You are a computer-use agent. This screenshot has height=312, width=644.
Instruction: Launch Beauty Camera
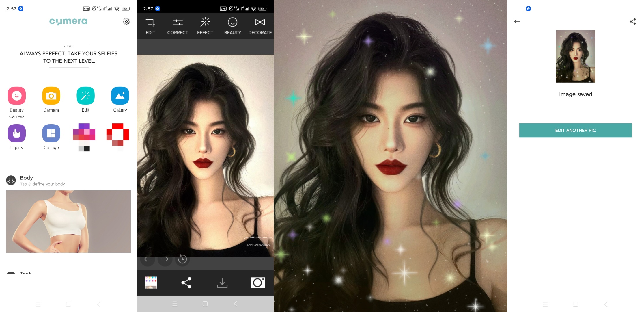(17, 103)
